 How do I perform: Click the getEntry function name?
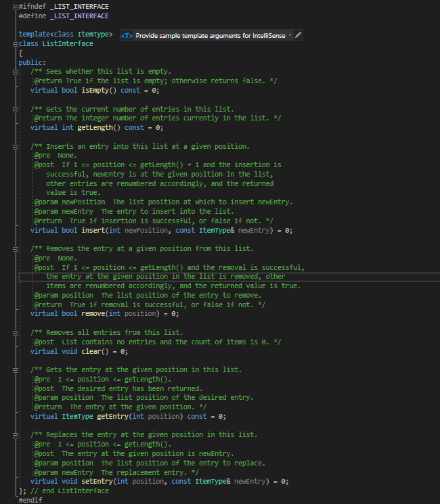112,416
